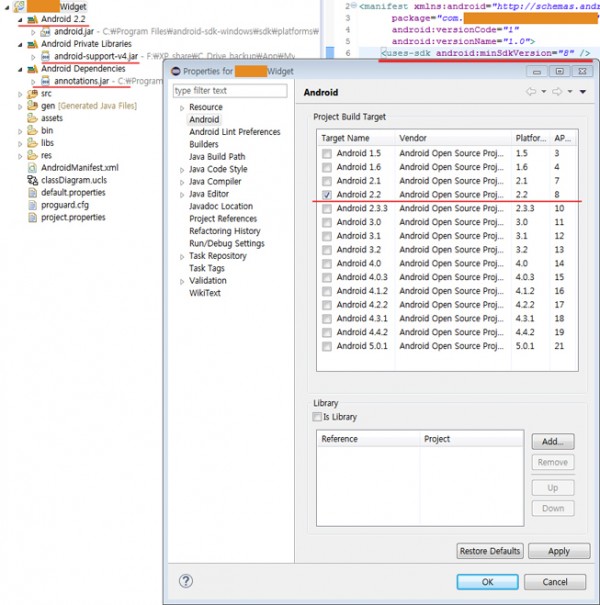Click the android.jar file icon

click(x=46, y=32)
